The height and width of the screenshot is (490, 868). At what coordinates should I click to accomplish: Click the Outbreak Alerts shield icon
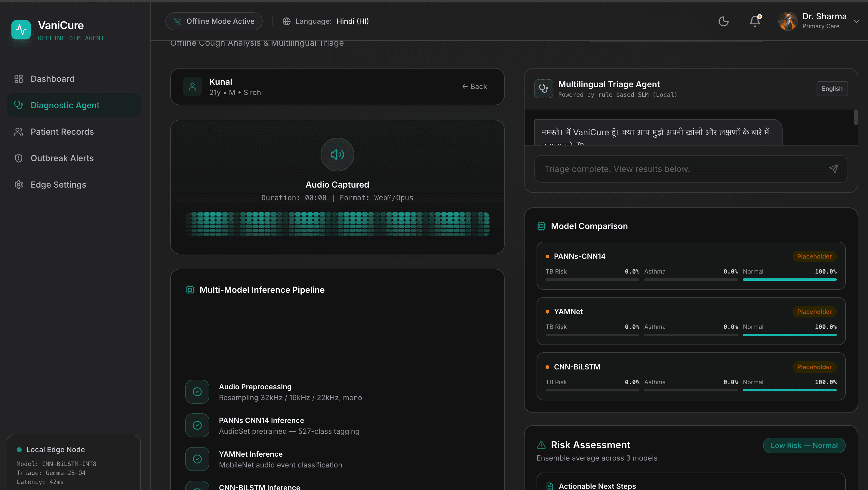click(19, 158)
